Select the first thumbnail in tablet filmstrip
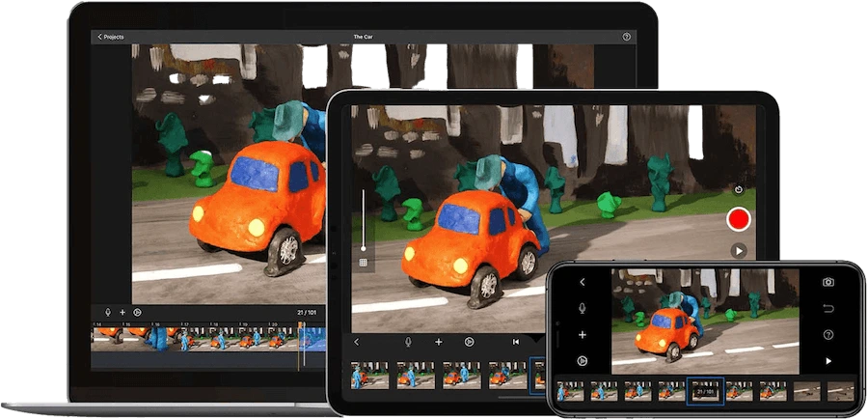The width and height of the screenshot is (868, 420). click(369, 376)
